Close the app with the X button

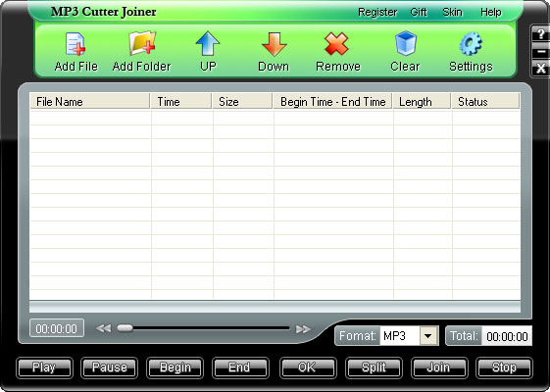[540, 69]
